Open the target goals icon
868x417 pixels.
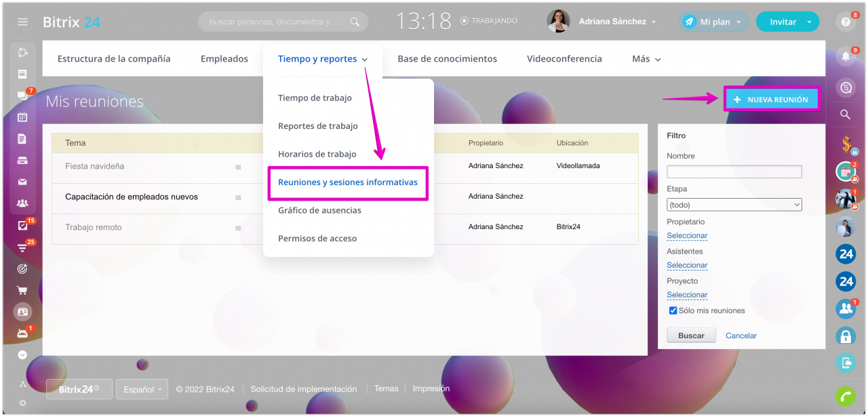click(x=22, y=269)
